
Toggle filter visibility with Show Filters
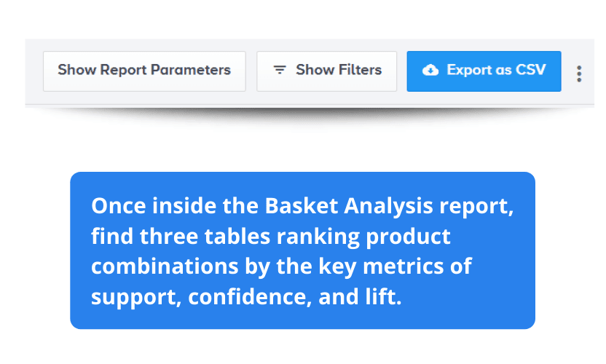pyautogui.click(x=326, y=71)
